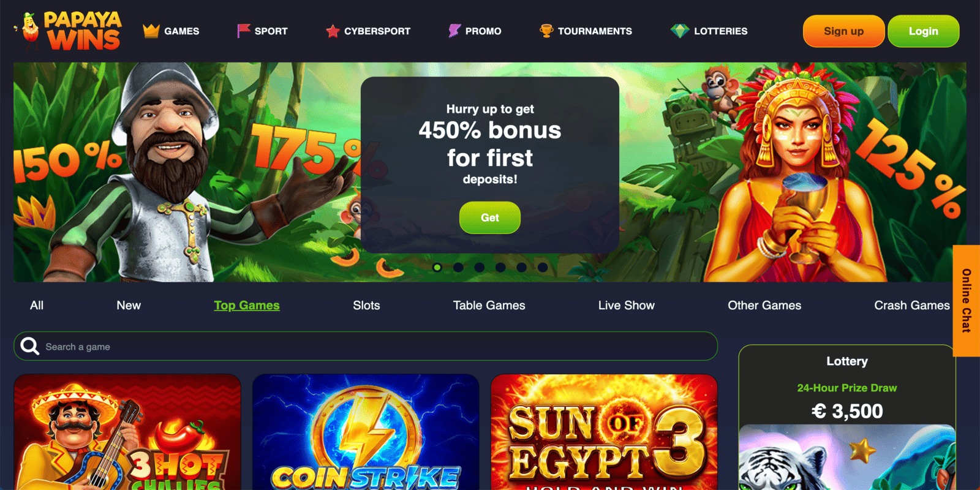The height and width of the screenshot is (490, 980).
Task: Open the Sun of Egypt 3 game thumbnail
Action: [x=604, y=432]
